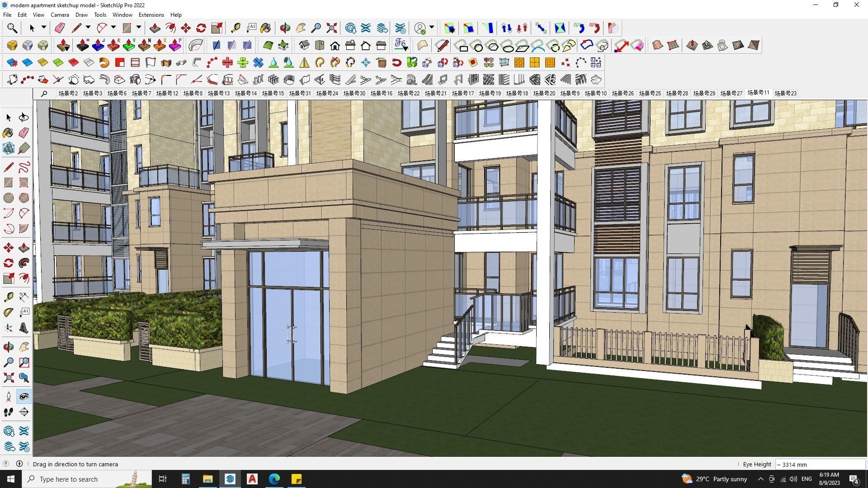This screenshot has height=488, width=868.
Task: Activate the Zoom Window tool
Action: [x=24, y=362]
